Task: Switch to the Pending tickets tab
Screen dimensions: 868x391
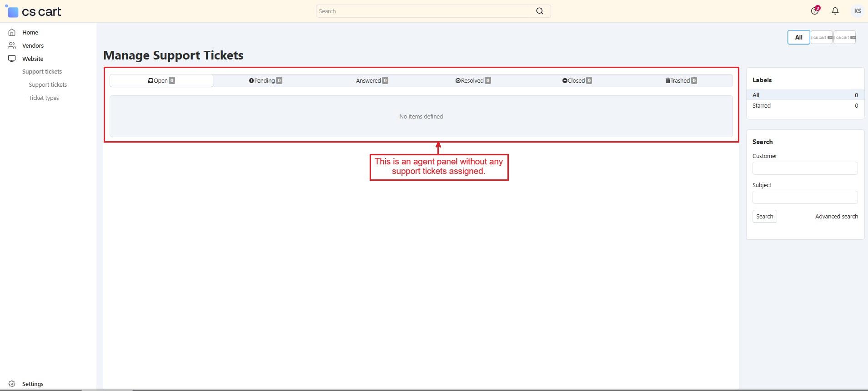Action: 265,81
